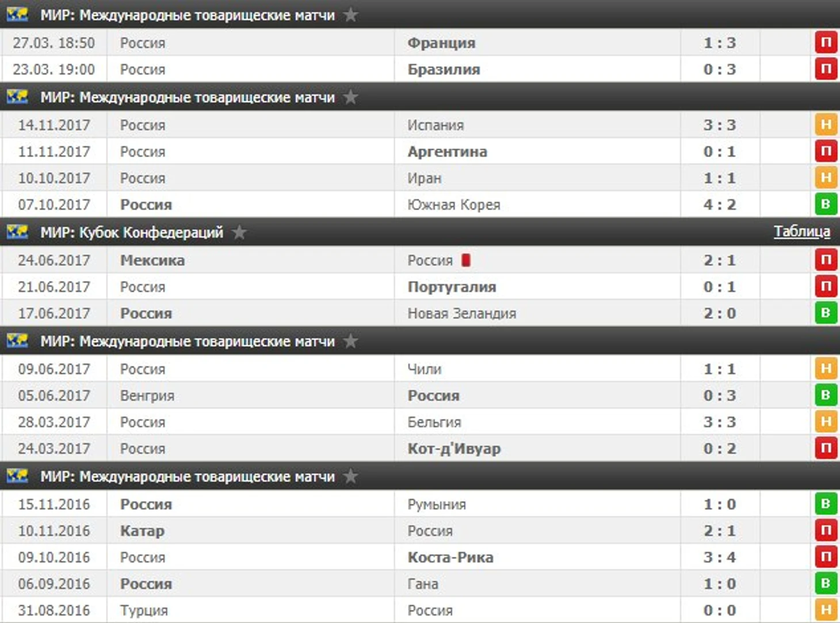This screenshot has width=840, height=623.
Task: Click the green В badge for Румыния match
Action: tap(826, 504)
